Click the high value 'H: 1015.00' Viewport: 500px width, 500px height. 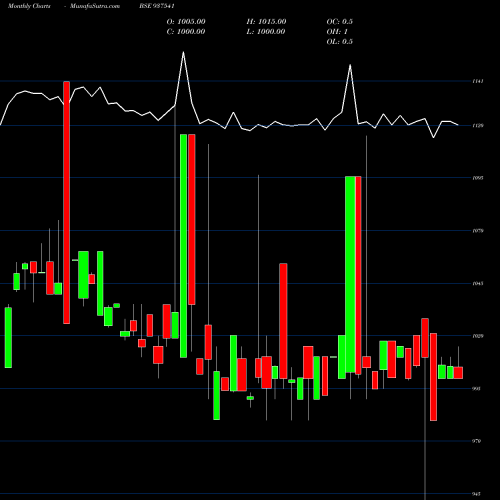tap(266, 22)
